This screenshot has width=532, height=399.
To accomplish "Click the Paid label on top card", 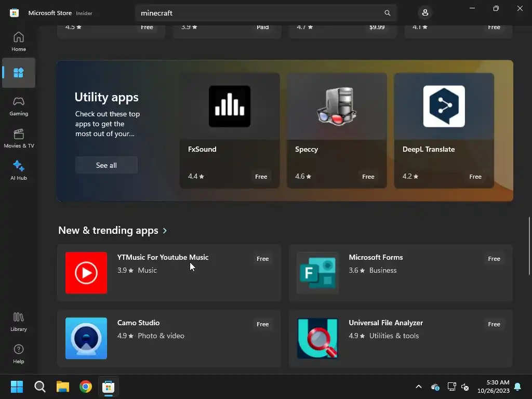I will coord(262,27).
